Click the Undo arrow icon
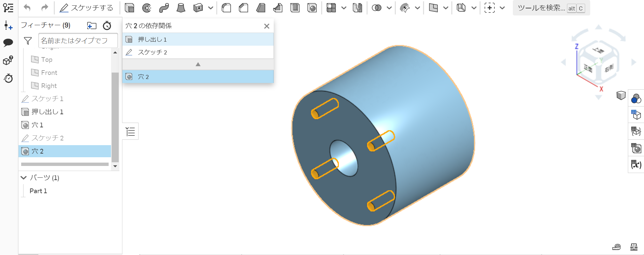 (x=27, y=8)
